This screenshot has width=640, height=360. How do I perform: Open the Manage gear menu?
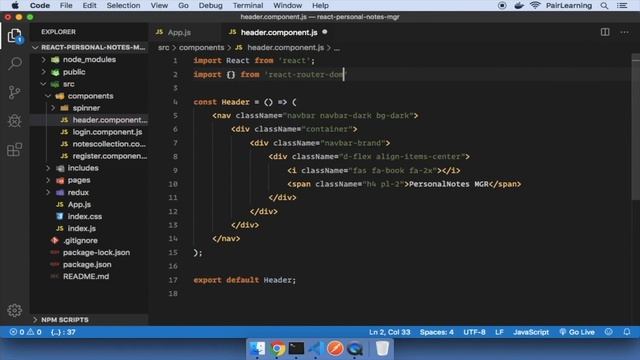[x=15, y=311]
